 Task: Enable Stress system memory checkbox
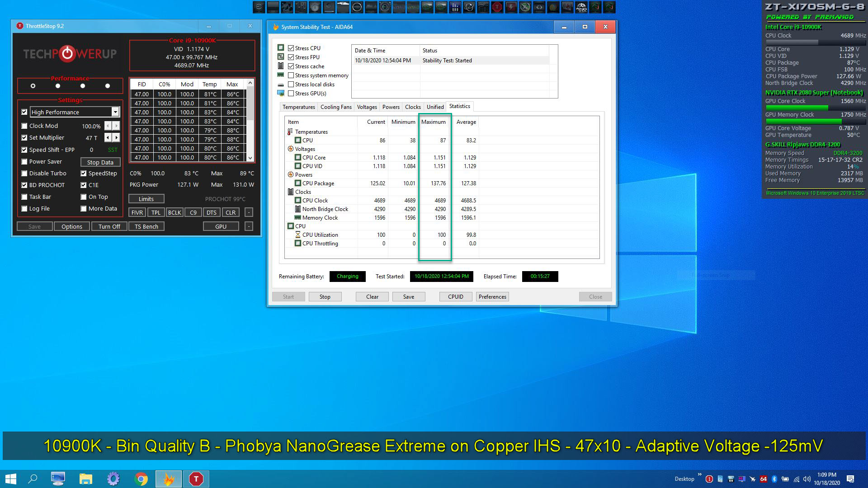[291, 75]
